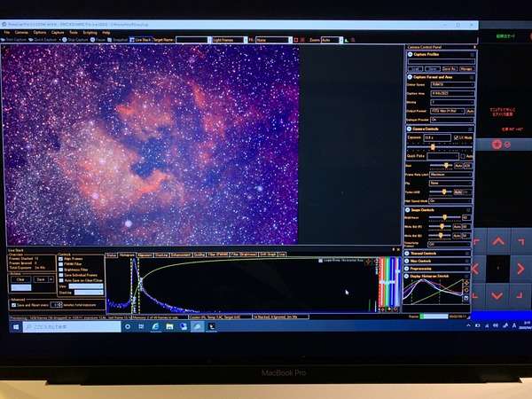Open the Options menu
This screenshot has height=399, width=532.
40,33
